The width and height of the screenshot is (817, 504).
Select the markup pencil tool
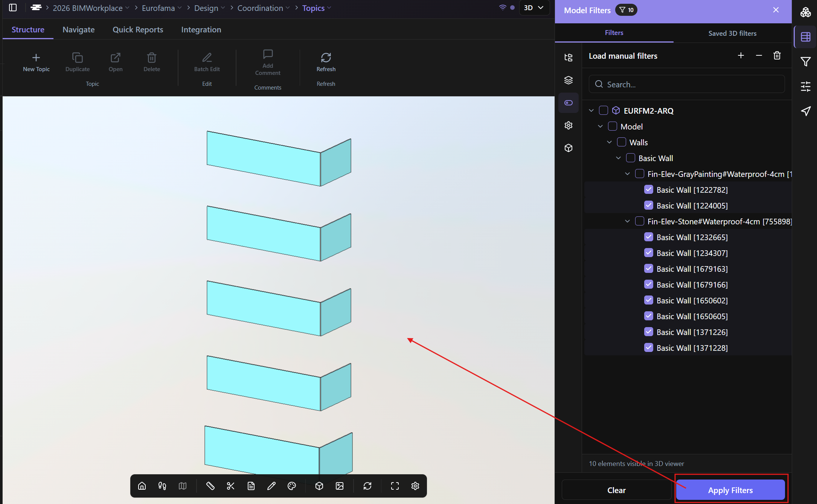point(271,486)
